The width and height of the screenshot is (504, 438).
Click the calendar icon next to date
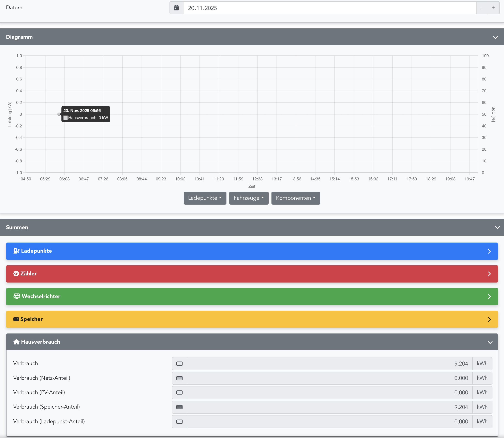click(176, 8)
